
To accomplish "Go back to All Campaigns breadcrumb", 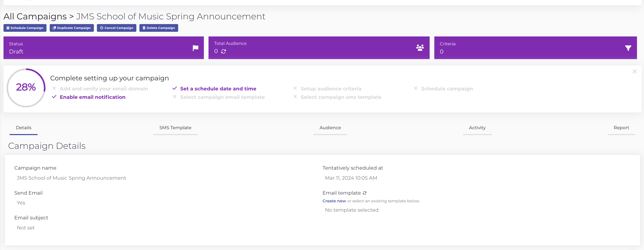I will (35, 17).
